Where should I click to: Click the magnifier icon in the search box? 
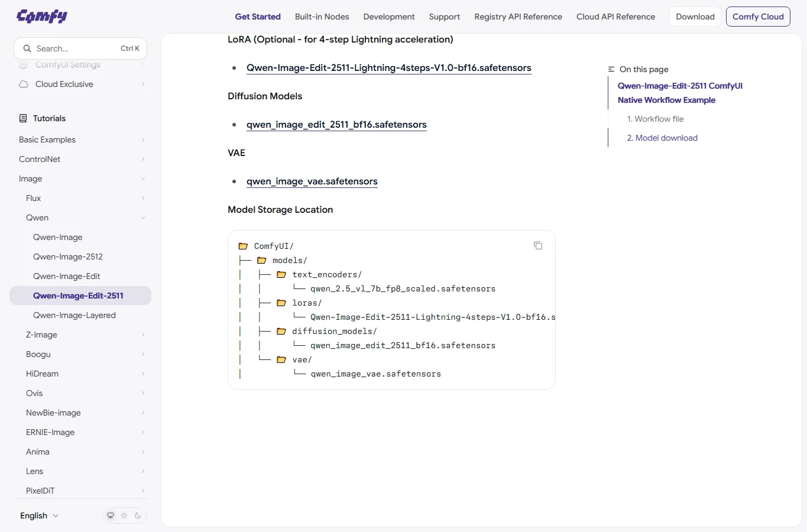pos(27,48)
